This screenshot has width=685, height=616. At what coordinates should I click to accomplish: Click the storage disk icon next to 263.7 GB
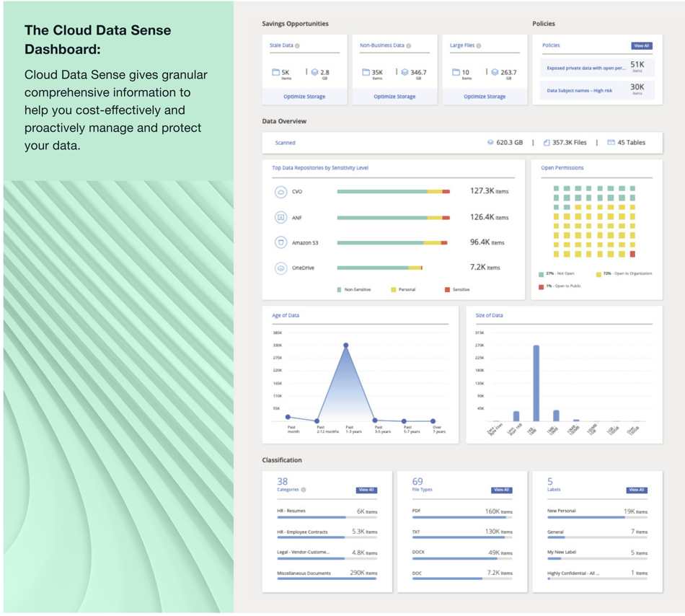pyautogui.click(x=495, y=72)
